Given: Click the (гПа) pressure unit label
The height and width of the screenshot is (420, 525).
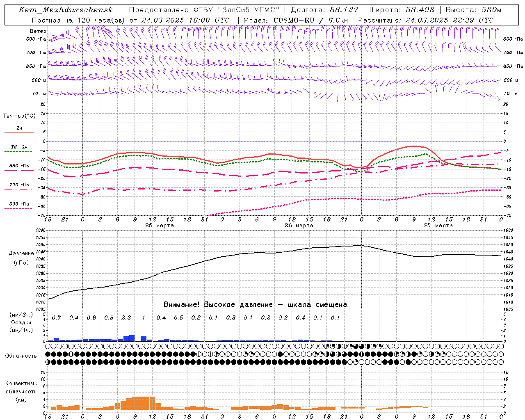Looking at the screenshot, I should (21, 262).
